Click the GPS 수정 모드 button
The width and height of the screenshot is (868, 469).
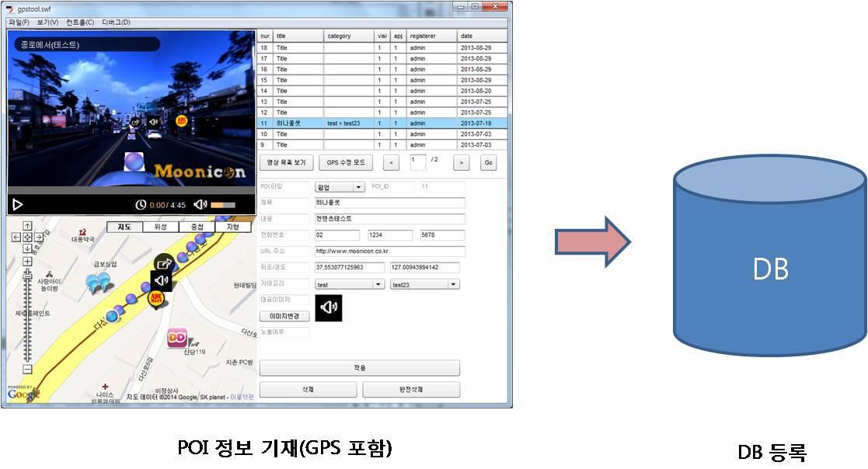pos(346,163)
